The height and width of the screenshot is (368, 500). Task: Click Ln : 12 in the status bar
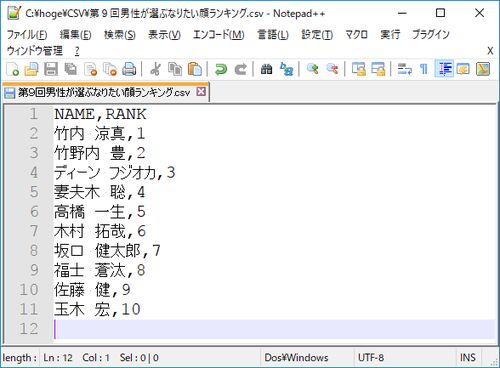tap(58, 358)
